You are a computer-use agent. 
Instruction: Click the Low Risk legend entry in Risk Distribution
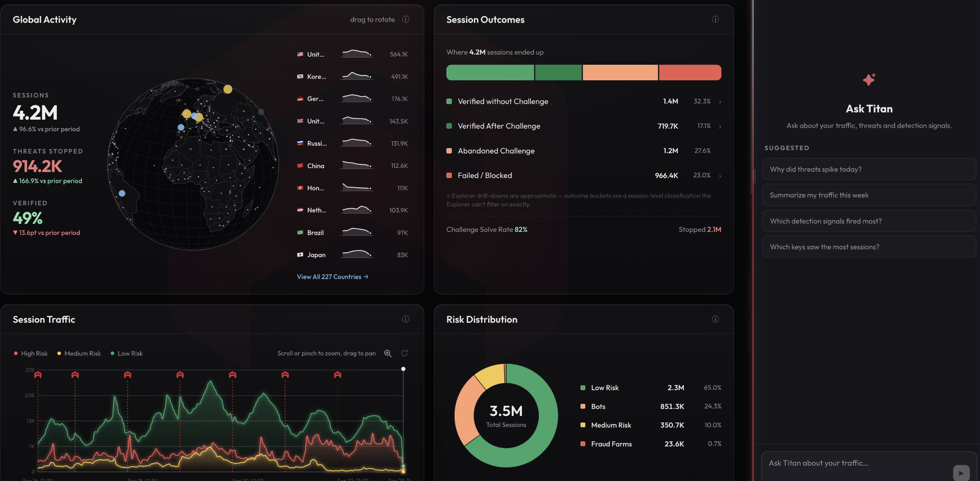(650, 388)
